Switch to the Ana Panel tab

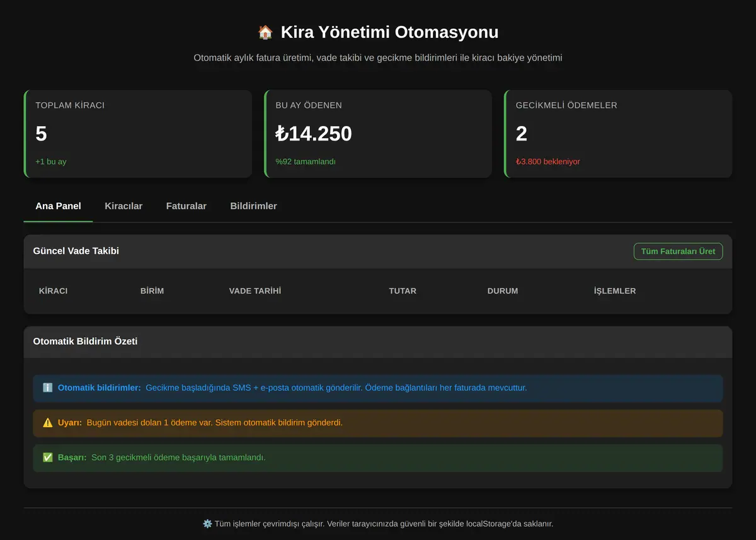58,206
